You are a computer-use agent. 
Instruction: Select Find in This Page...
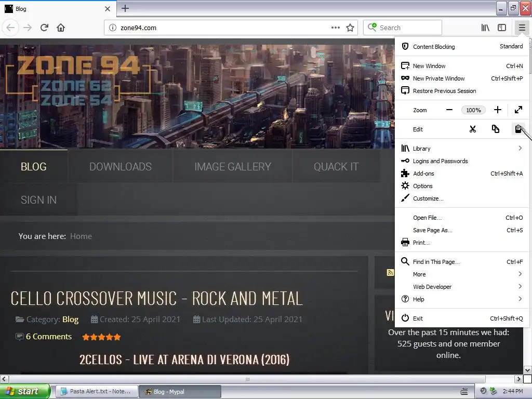(x=462, y=262)
